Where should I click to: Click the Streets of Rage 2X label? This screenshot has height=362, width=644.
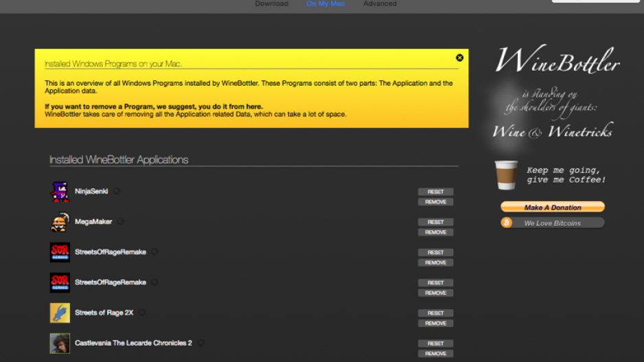[104, 313]
